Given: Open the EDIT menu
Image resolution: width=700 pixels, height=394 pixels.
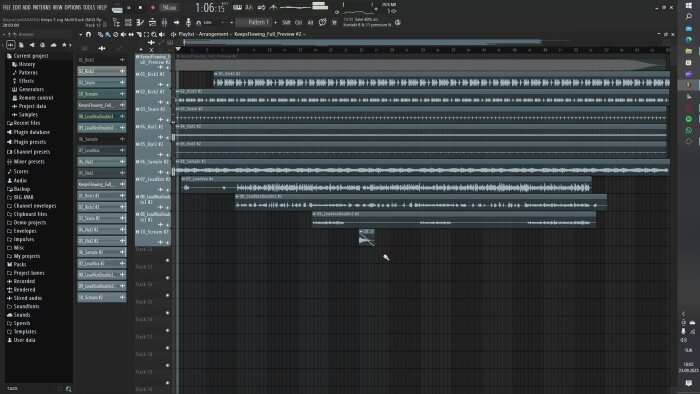Looking at the screenshot, I should (17, 8).
